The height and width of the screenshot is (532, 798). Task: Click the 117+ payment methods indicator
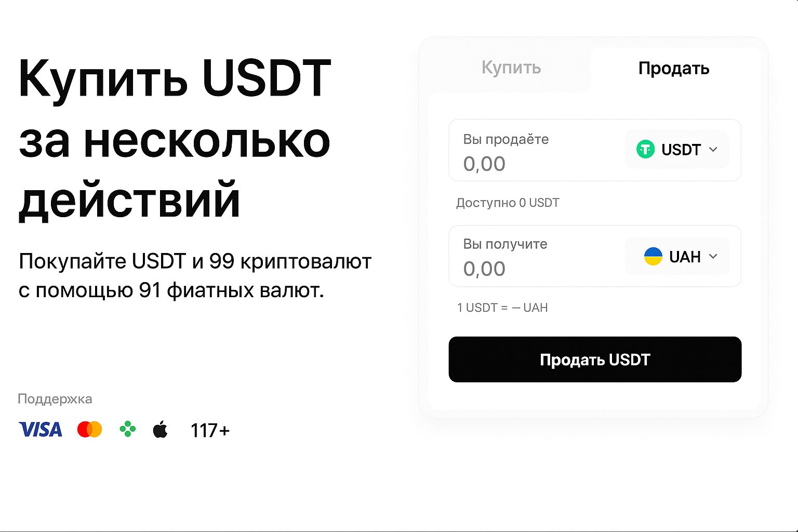(210, 430)
